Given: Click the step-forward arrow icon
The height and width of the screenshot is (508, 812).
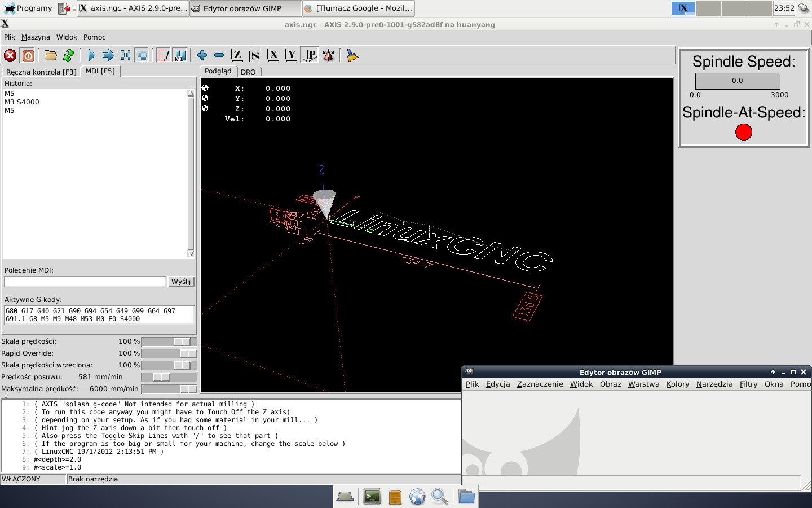Looking at the screenshot, I should pos(108,55).
